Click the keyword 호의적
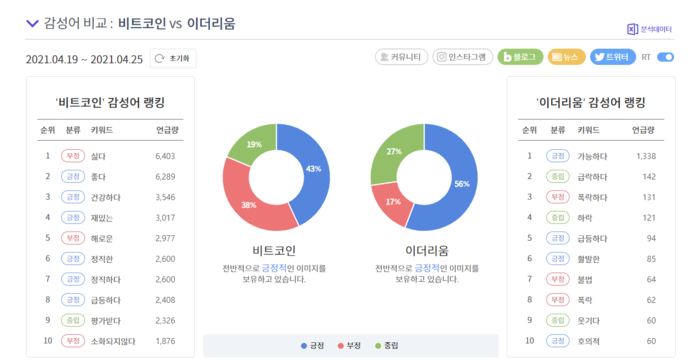Viewport: 700px width, 364px height. click(588, 341)
